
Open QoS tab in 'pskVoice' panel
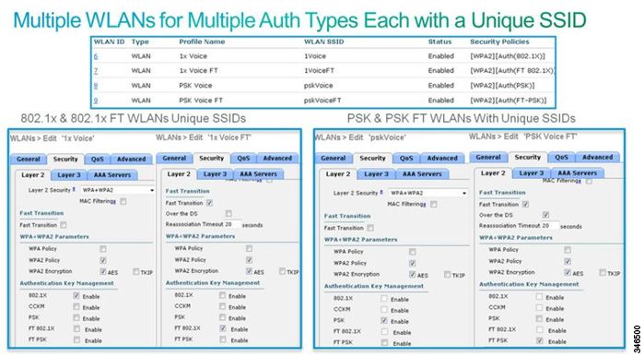coord(406,159)
